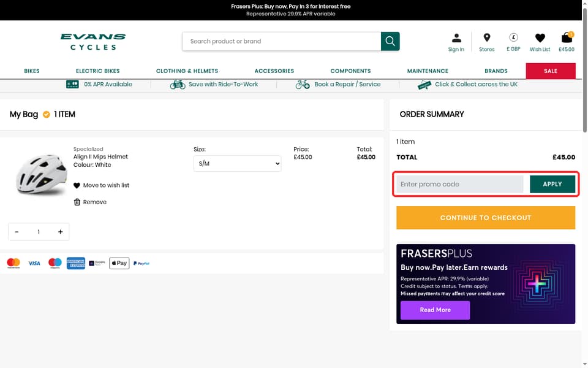This screenshot has height=368, width=588.
Task: Open the red SALE tab
Action: pos(551,71)
